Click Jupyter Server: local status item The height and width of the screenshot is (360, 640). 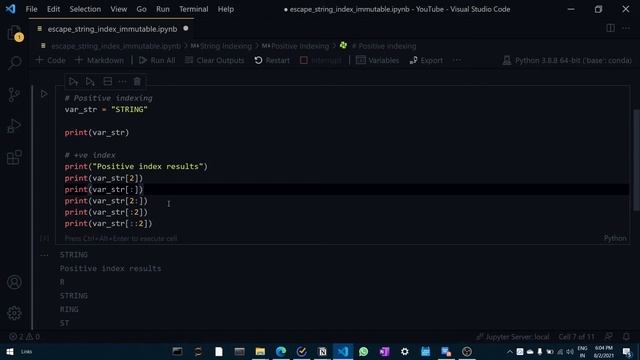[x=513, y=337]
